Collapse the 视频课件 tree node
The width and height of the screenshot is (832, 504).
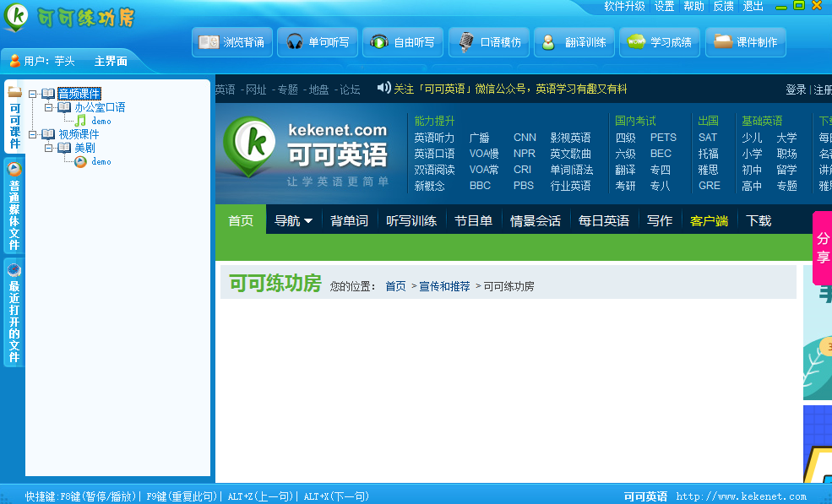tap(33, 134)
